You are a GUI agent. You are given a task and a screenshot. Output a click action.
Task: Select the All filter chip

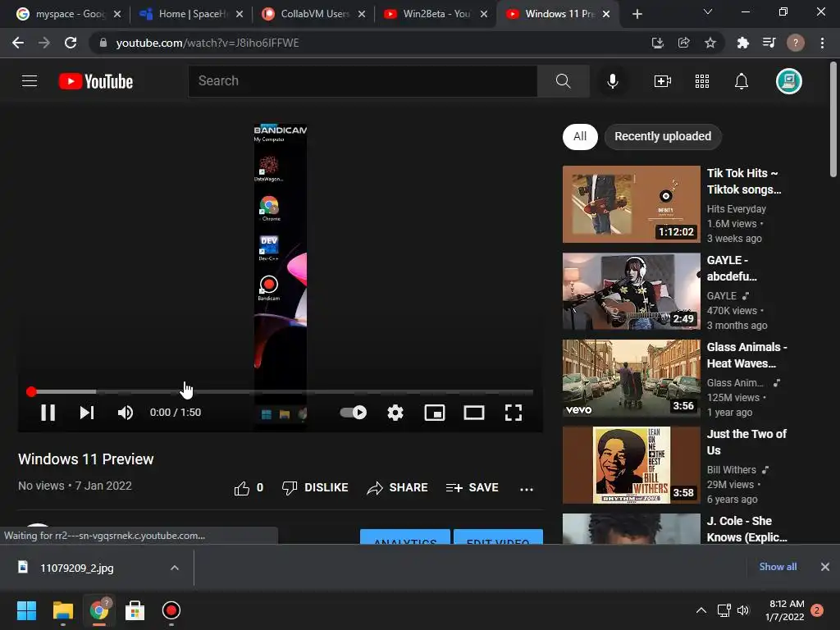pyautogui.click(x=580, y=136)
